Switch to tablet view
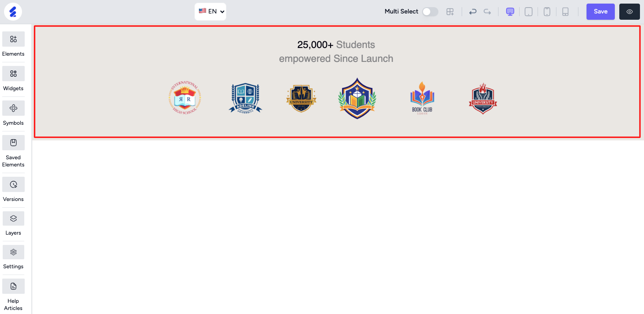Viewport: 644px width, 314px height. point(529,12)
